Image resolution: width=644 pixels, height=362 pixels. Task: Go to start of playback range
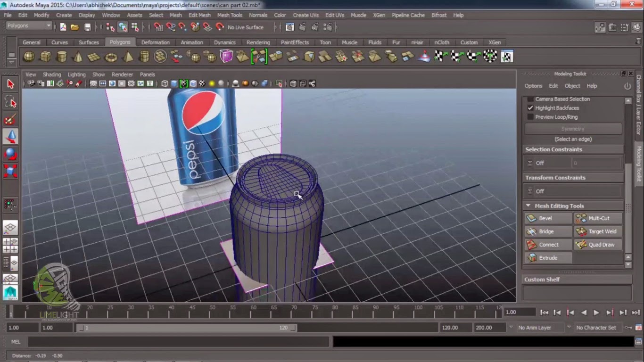click(x=544, y=313)
